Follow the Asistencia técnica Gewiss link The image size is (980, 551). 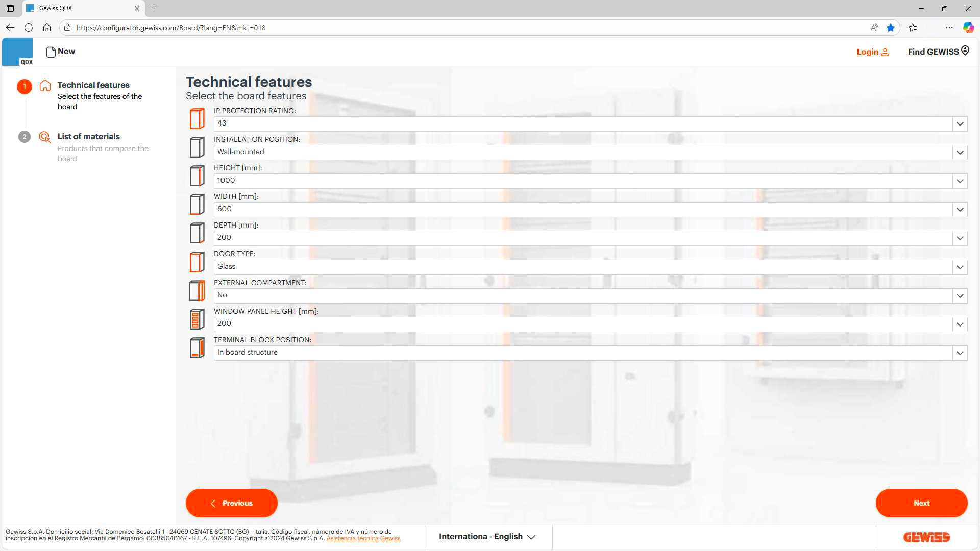pos(363,538)
